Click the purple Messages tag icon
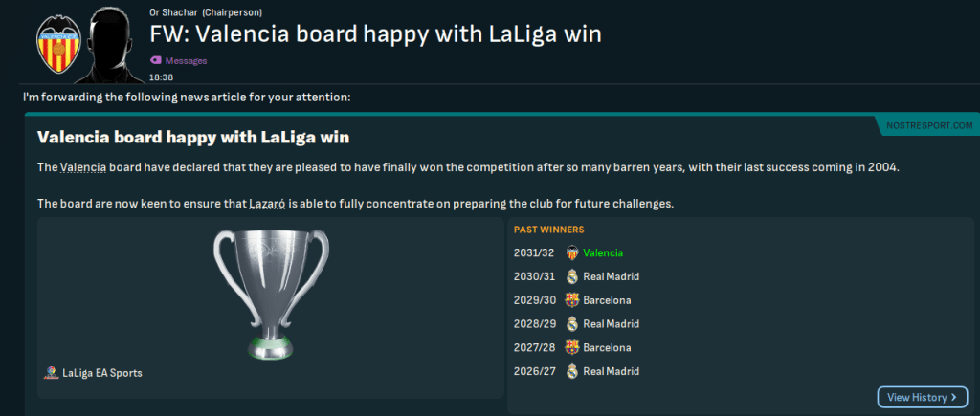980x416 pixels. 156,60
